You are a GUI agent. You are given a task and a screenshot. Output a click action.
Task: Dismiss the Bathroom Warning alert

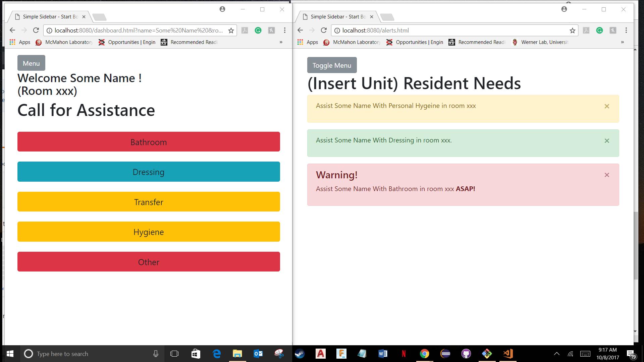coord(607,175)
